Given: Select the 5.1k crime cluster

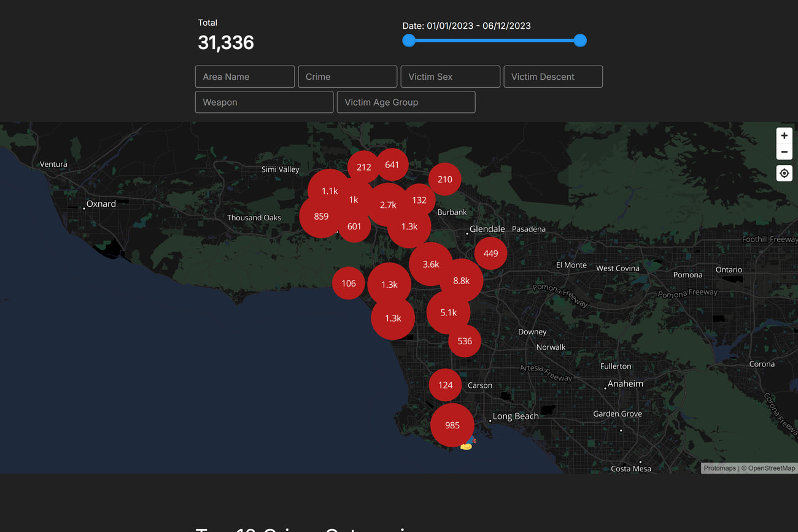Looking at the screenshot, I should pos(449,312).
